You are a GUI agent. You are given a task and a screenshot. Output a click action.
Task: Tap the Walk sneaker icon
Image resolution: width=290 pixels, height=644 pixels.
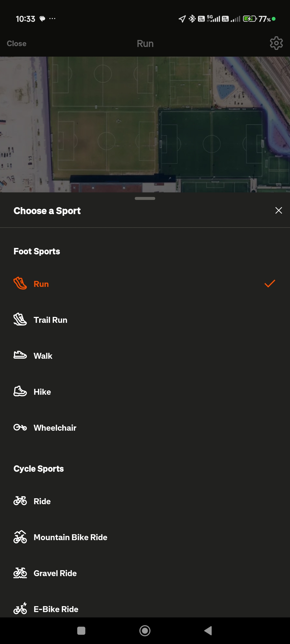click(x=20, y=355)
